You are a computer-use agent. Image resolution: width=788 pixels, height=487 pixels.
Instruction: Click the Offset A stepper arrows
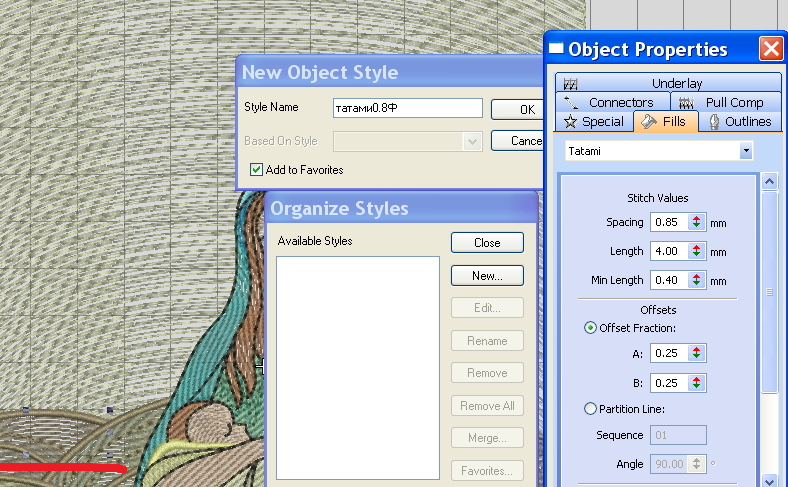[696, 353]
